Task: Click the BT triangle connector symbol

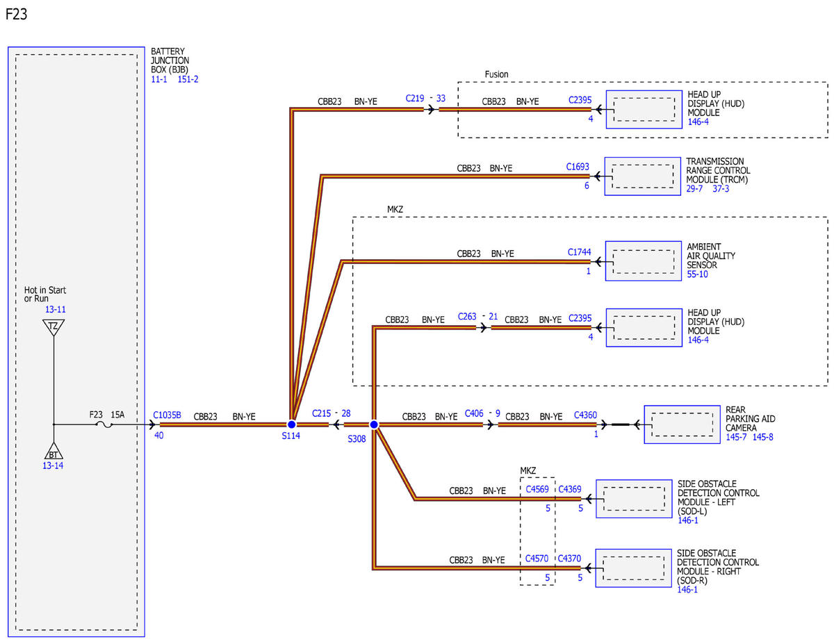Action: pyautogui.click(x=54, y=451)
